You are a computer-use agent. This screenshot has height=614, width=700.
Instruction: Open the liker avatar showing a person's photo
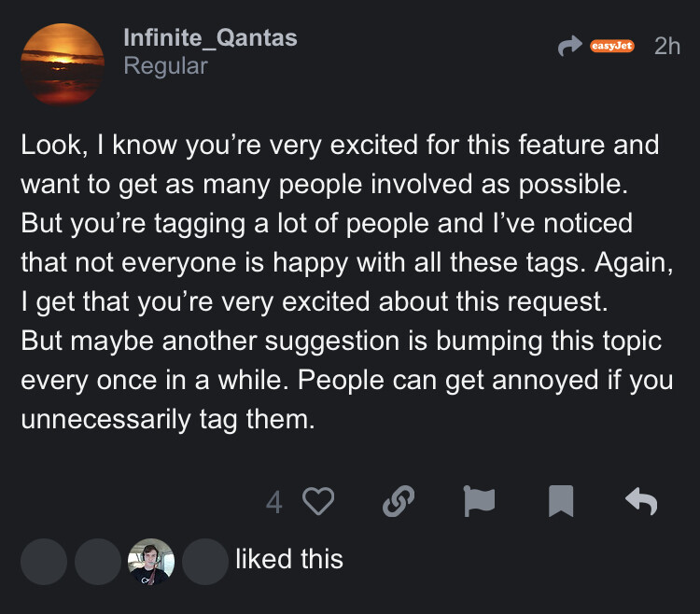tap(150, 562)
